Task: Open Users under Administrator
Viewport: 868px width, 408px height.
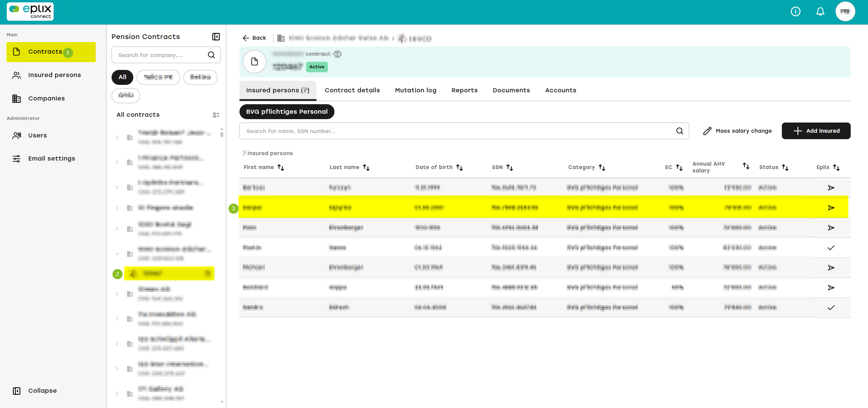Action: (x=51, y=135)
